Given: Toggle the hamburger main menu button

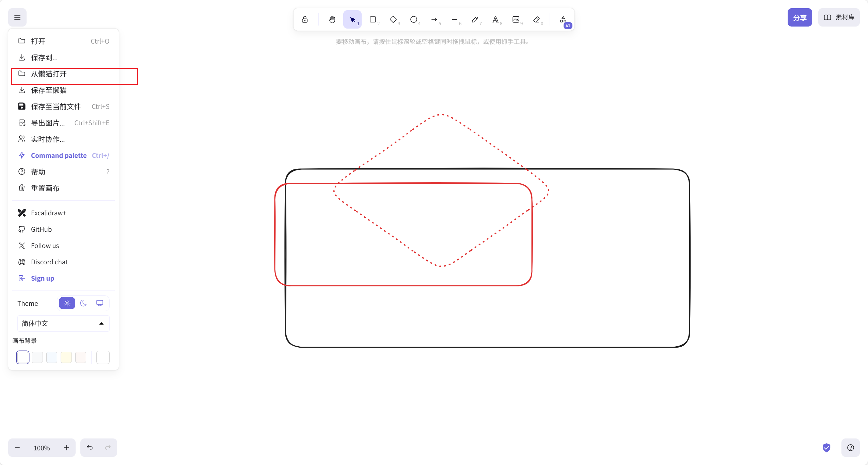Looking at the screenshot, I should (x=17, y=17).
